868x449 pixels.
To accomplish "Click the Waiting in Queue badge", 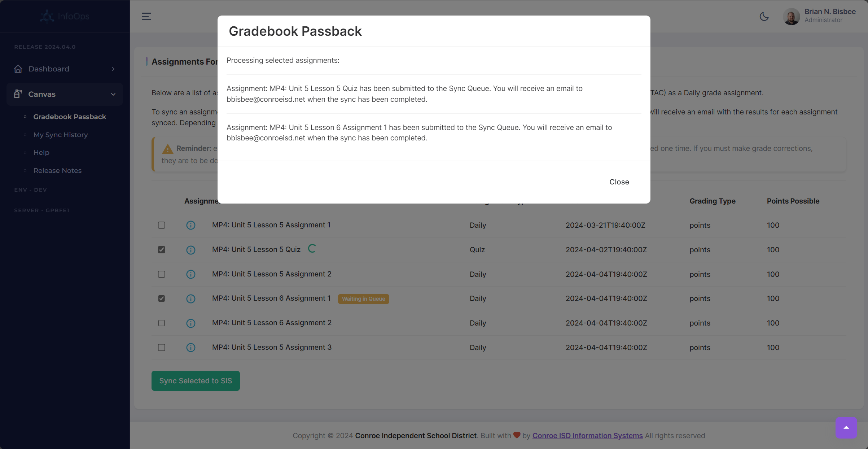I will (x=363, y=299).
